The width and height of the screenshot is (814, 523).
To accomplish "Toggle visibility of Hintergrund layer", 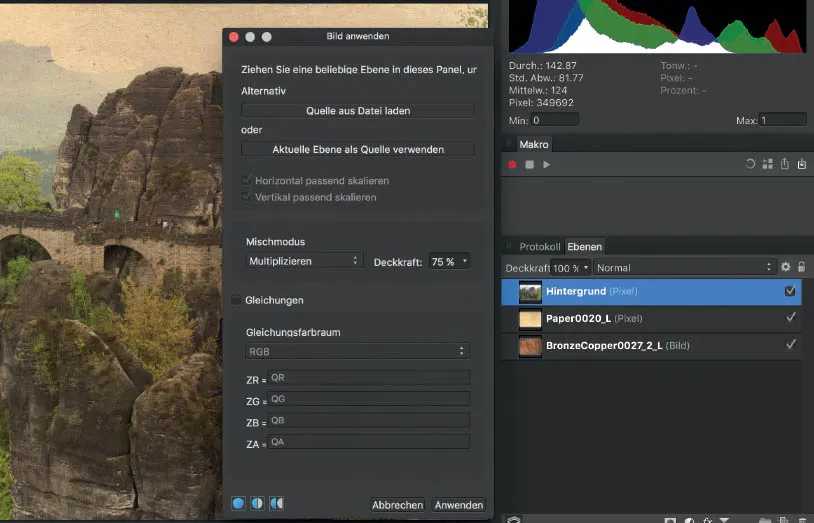I will pyautogui.click(x=791, y=291).
